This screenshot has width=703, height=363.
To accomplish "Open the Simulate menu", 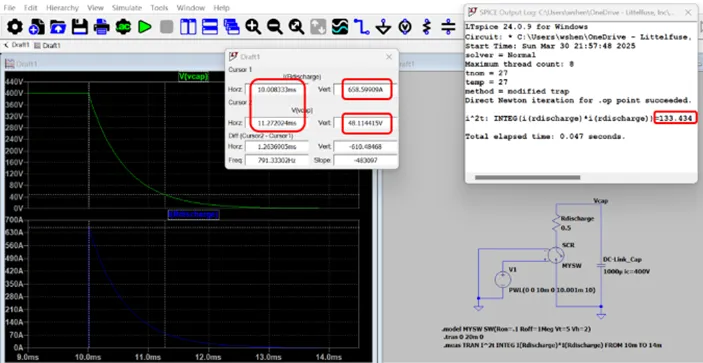I will click(127, 8).
